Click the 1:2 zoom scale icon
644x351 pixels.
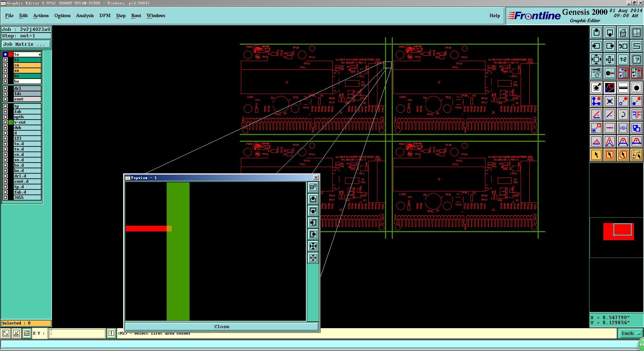(623, 59)
